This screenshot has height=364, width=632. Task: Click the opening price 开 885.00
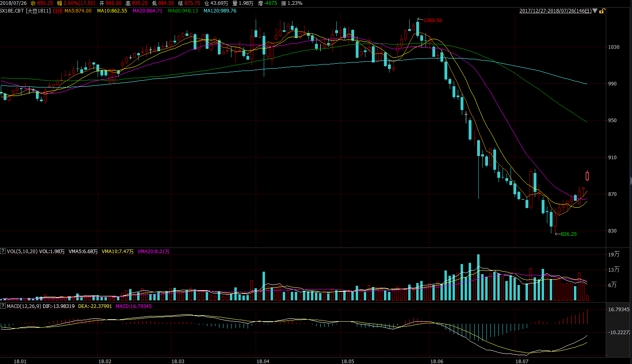111,3
